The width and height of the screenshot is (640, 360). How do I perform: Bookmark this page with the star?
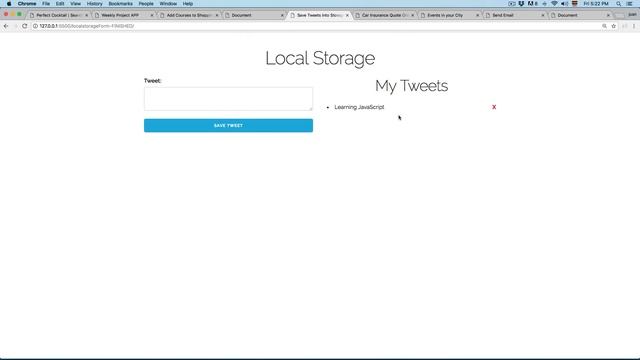click(x=613, y=26)
